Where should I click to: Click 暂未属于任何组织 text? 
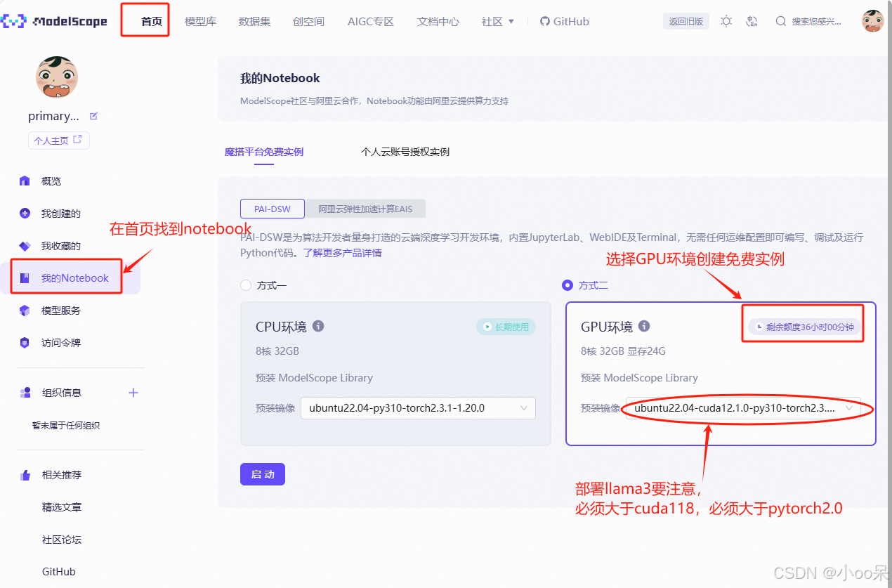(x=66, y=426)
